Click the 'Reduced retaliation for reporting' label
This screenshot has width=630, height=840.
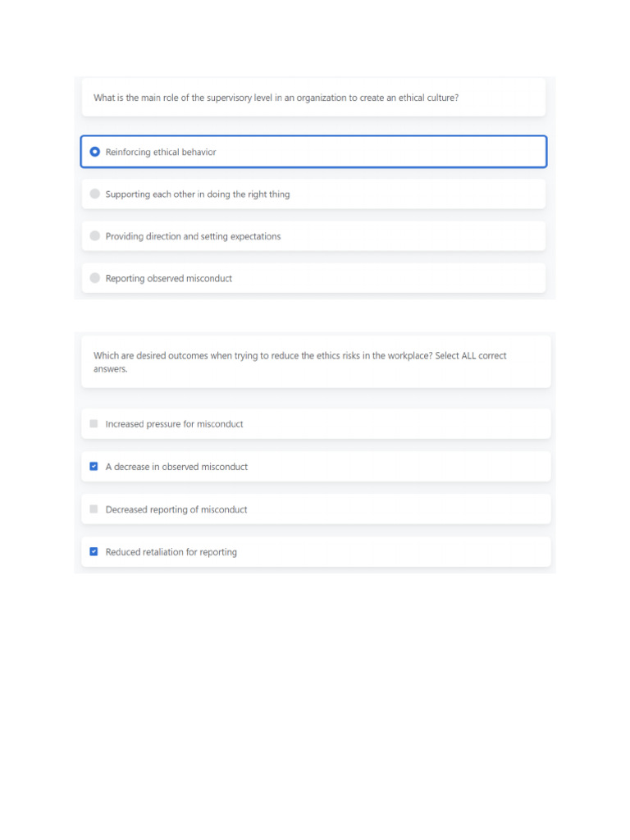[x=171, y=553]
